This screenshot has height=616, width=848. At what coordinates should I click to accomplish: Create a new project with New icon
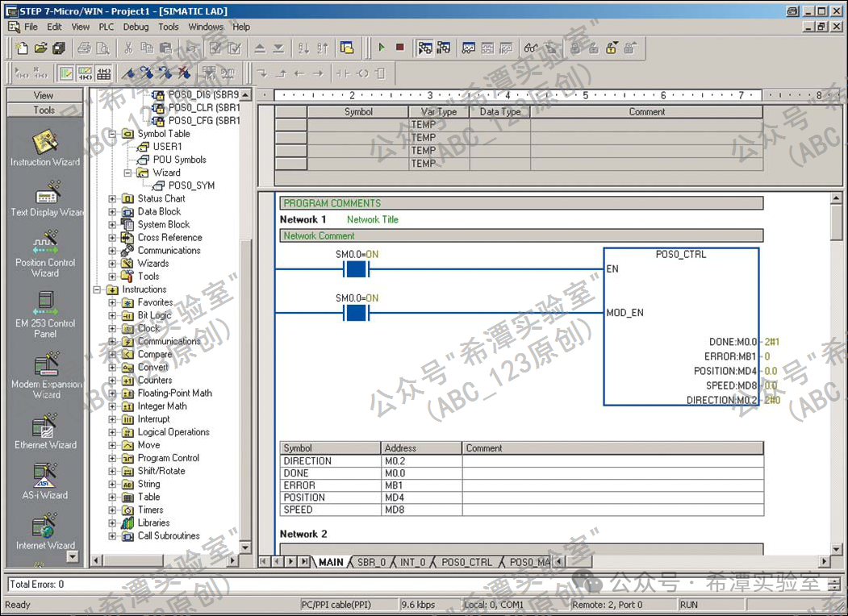coord(22,48)
